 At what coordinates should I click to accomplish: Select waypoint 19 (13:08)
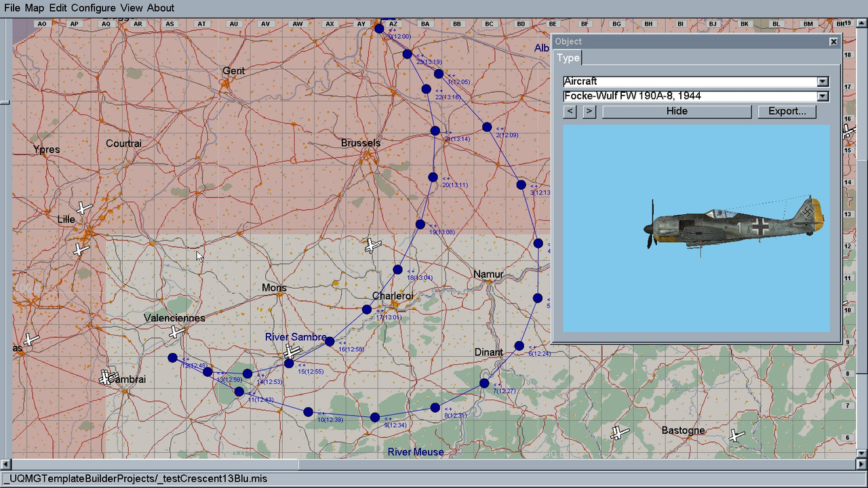pyautogui.click(x=420, y=224)
